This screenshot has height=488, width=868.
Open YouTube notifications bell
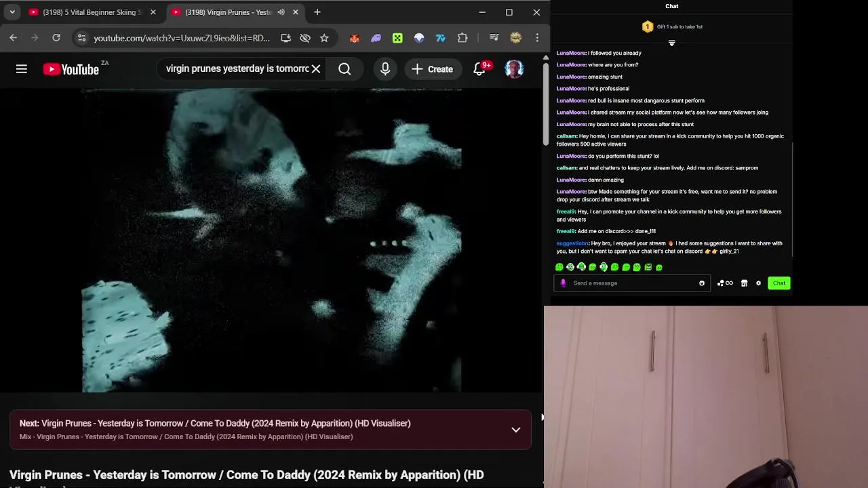coord(479,68)
